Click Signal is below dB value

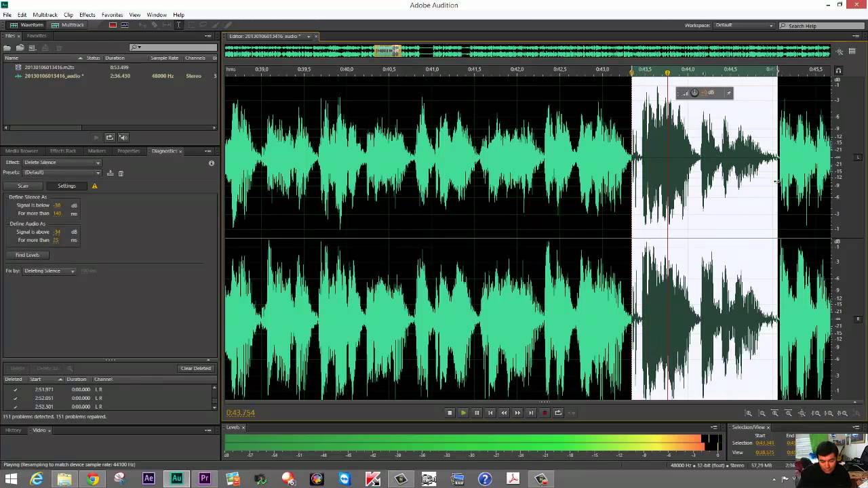tap(58, 205)
